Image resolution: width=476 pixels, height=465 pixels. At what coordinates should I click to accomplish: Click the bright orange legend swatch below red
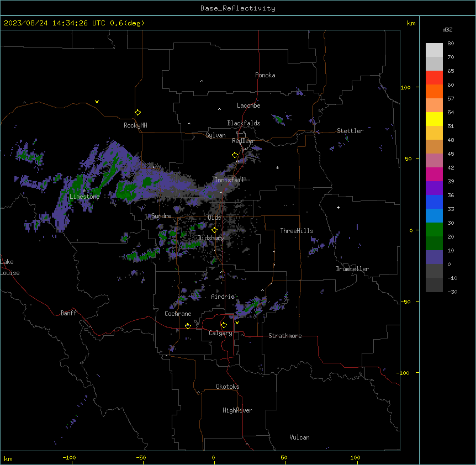[434, 91]
